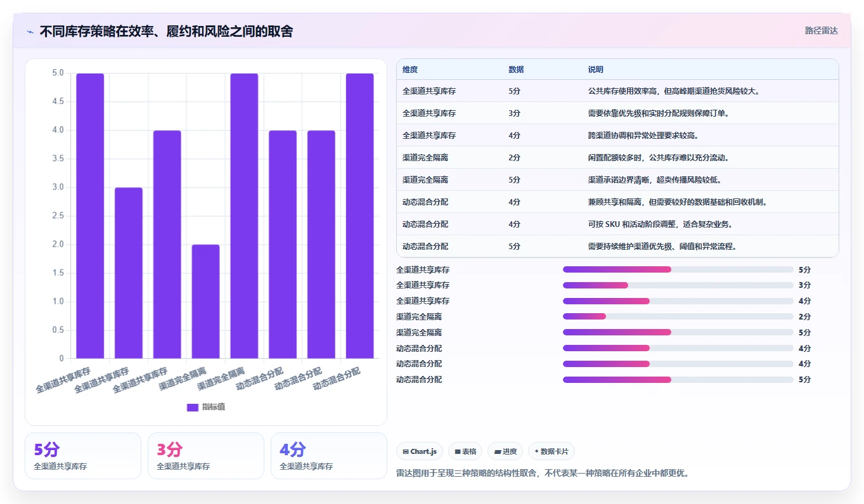Click the 动态混合分配 chart bar at 5.0
Viewport: 864px width, 504px height.
(359, 216)
